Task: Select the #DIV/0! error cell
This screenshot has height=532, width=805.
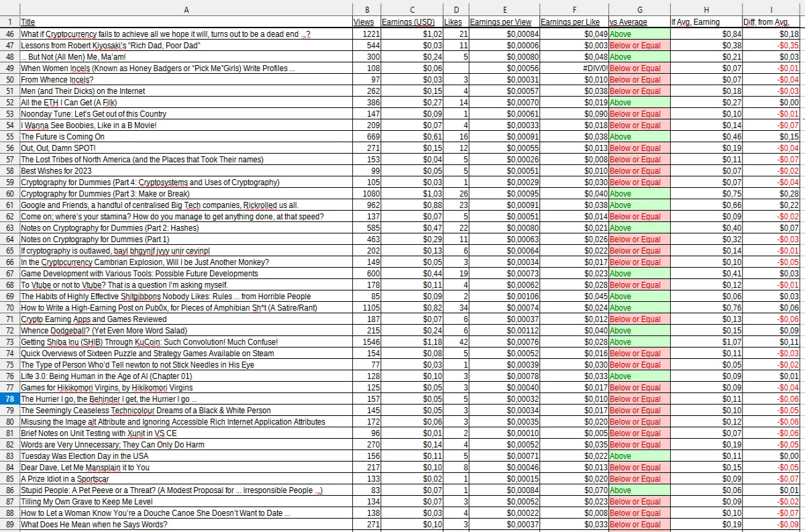Action: 574,68
